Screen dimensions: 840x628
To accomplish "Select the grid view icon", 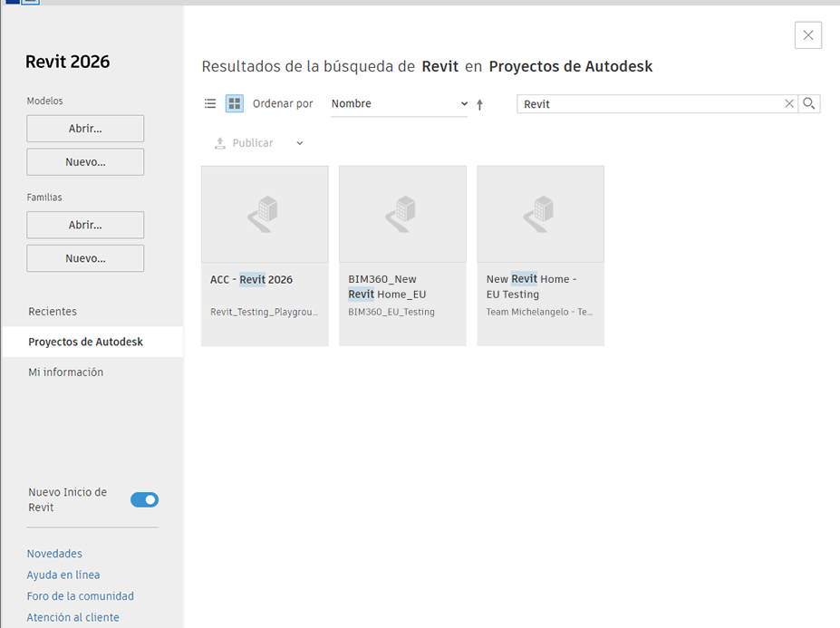I will pos(235,104).
